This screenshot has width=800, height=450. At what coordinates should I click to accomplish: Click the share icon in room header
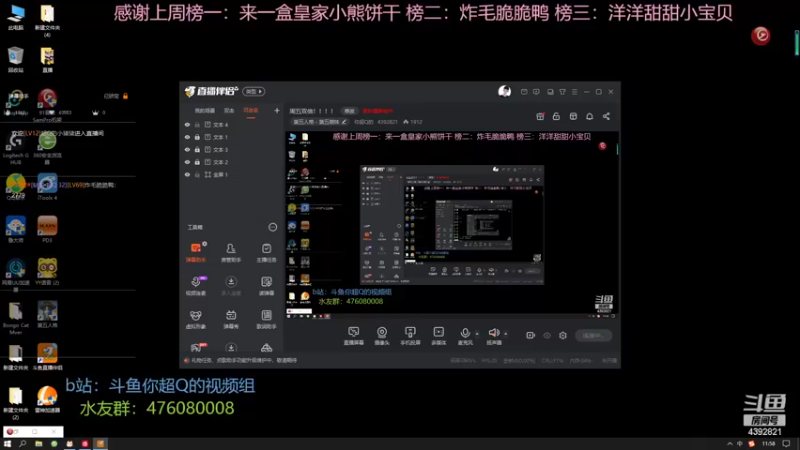coord(606,116)
